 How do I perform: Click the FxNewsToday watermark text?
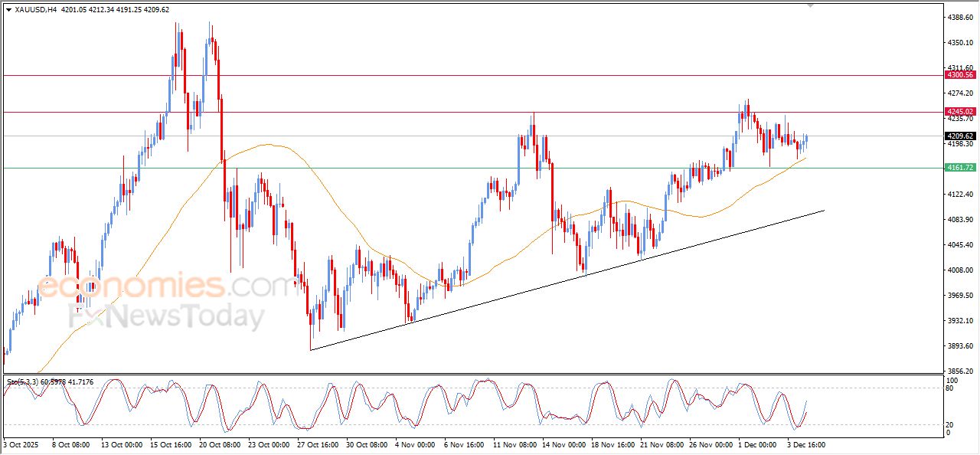[x=166, y=316]
